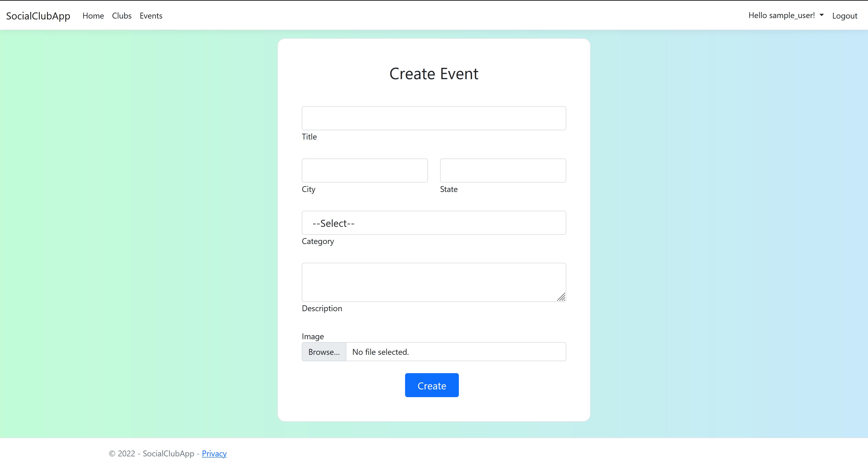Click the Description text area
The width and height of the screenshot is (868, 467).
pyautogui.click(x=434, y=282)
